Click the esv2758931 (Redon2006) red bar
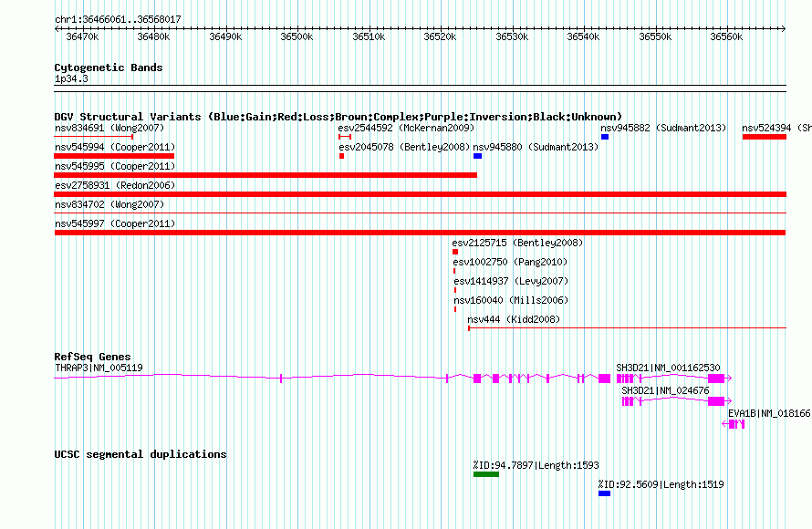 click(x=420, y=194)
